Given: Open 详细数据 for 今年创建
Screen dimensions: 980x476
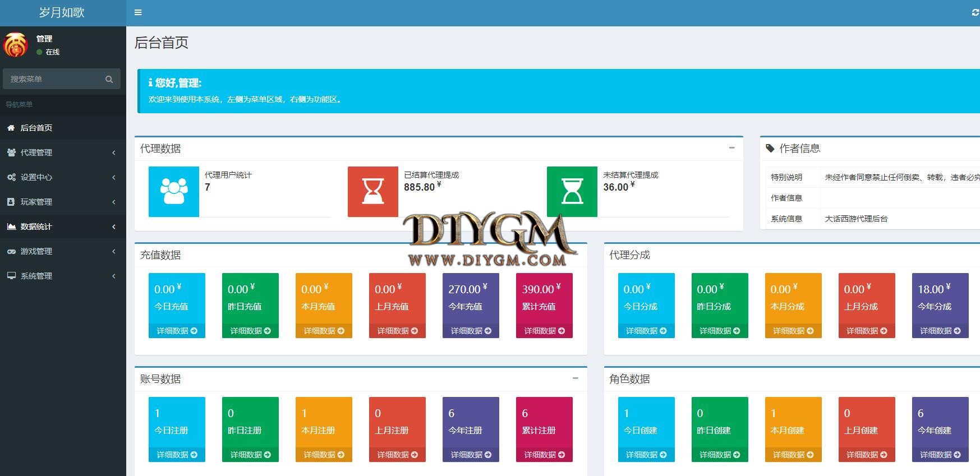Looking at the screenshot, I should (940, 455).
